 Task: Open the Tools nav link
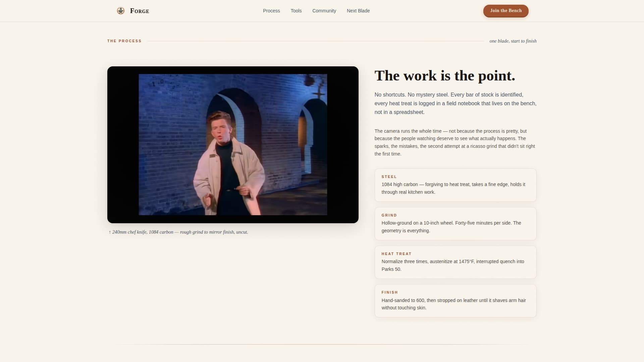pos(296,11)
